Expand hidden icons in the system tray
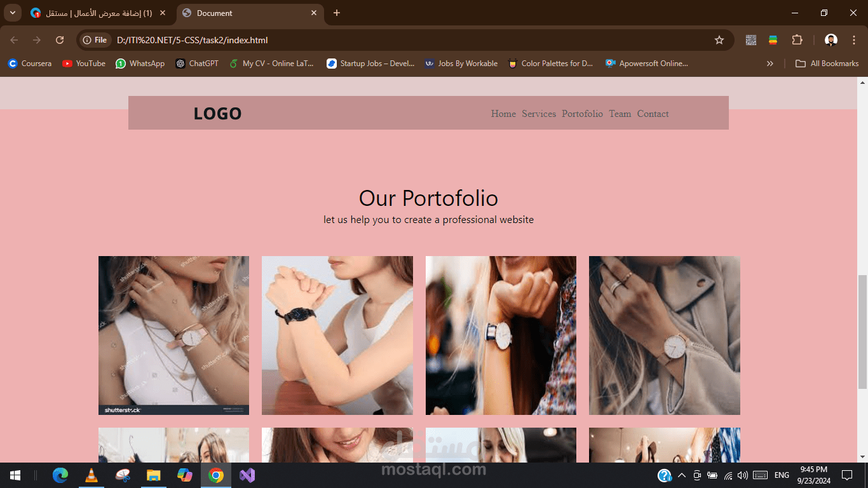 [x=681, y=475]
